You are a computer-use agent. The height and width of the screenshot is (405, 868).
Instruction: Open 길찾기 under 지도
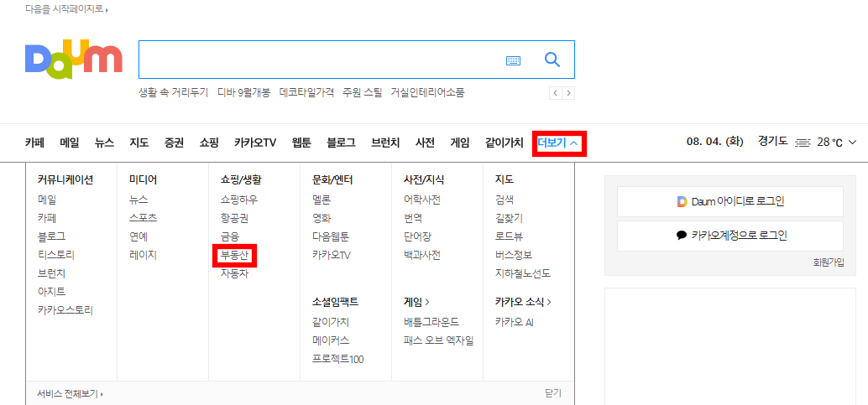510,218
